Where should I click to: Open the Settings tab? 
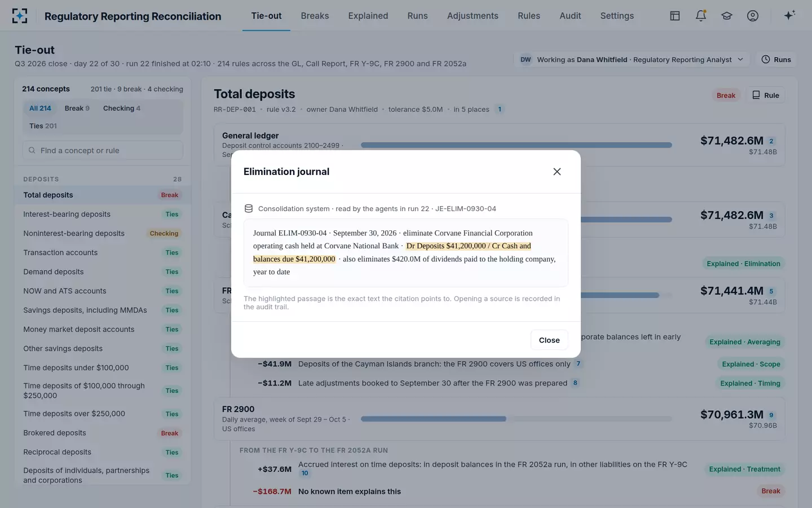click(617, 16)
